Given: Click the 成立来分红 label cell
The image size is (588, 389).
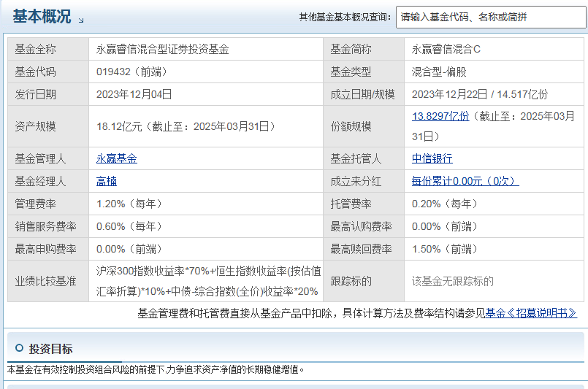Looking at the screenshot, I should (x=364, y=182).
